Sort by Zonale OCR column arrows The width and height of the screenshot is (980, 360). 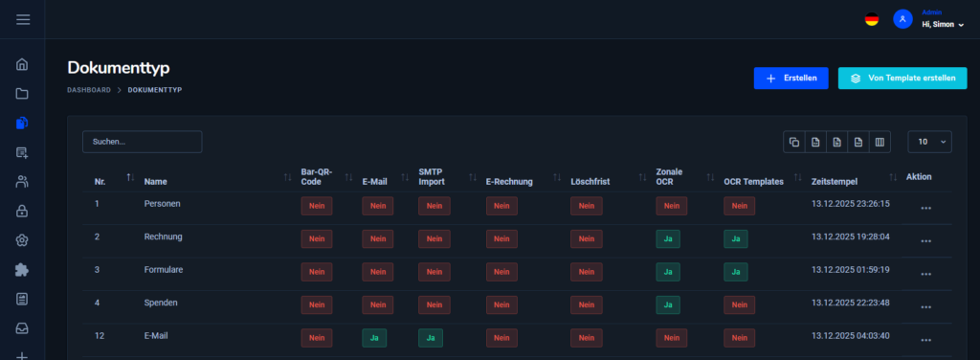[710, 177]
